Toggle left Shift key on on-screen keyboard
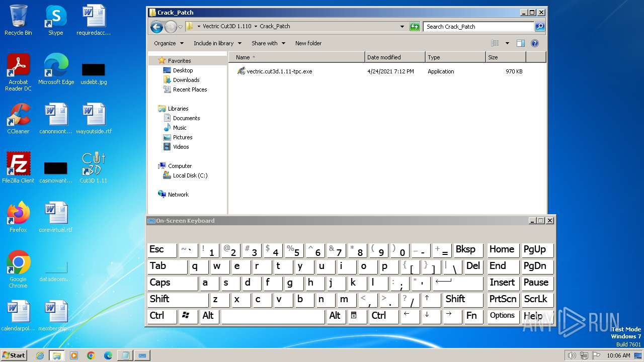The image size is (644, 362). pos(178,300)
